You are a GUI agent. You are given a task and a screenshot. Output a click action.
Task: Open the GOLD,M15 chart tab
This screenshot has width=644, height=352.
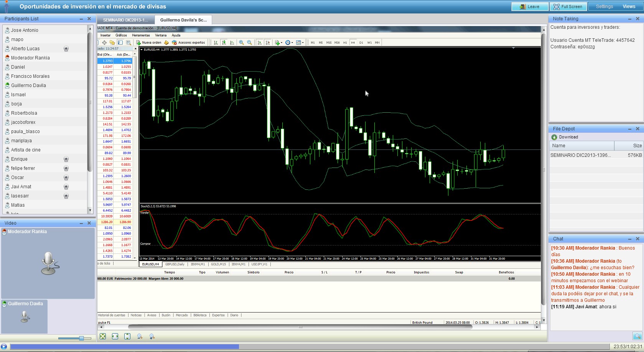click(x=218, y=264)
